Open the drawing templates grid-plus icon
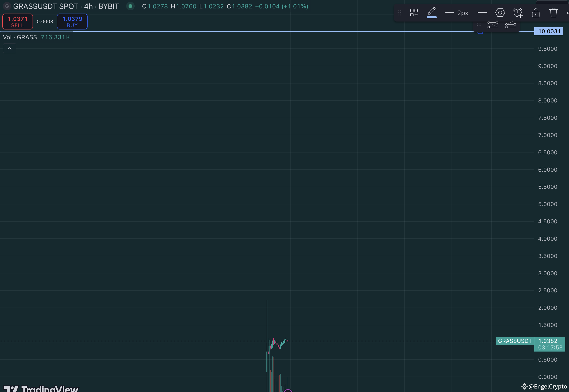569x392 pixels. 414,13
